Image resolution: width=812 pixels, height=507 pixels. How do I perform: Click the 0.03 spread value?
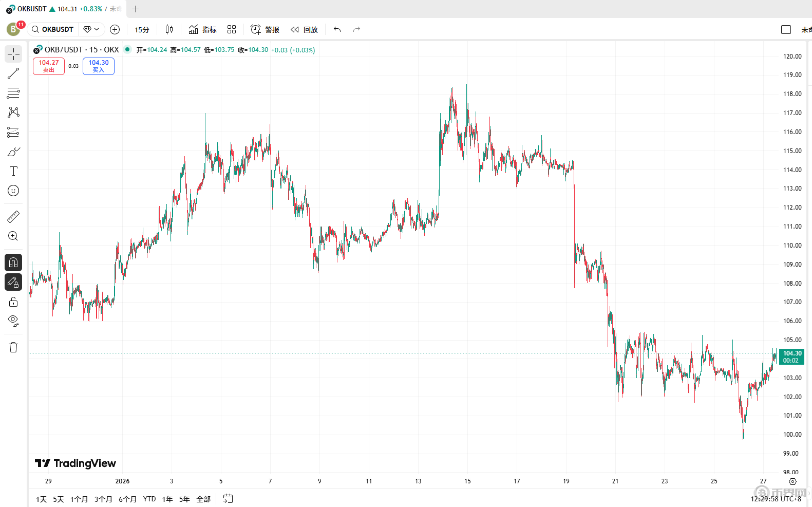(x=73, y=66)
